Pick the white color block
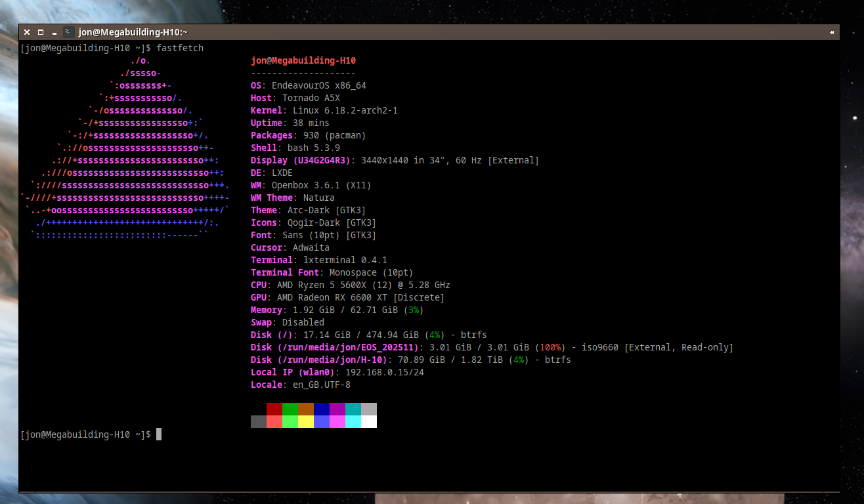This screenshot has height=504, width=864. click(369, 421)
